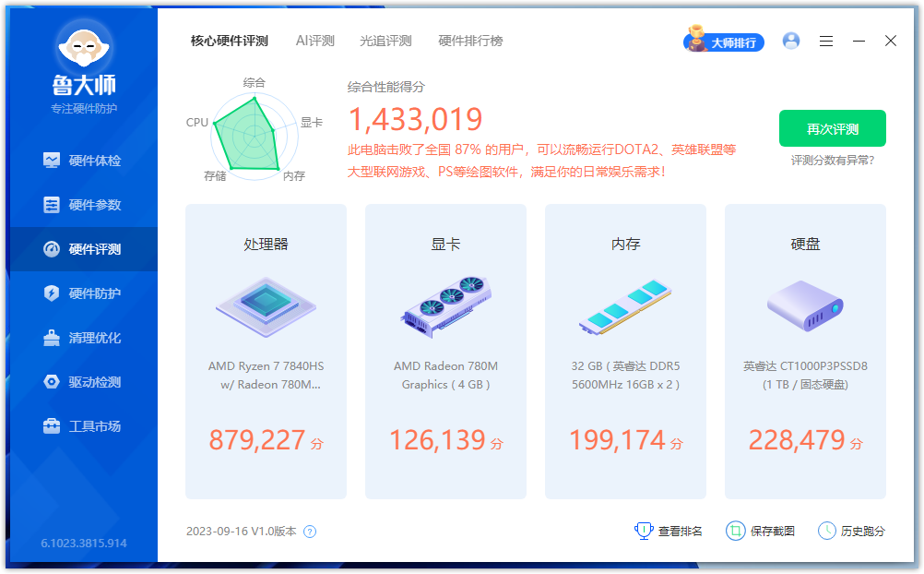Open 驱动检测 in the sidebar
This screenshot has width=924, height=574.
[x=82, y=382]
